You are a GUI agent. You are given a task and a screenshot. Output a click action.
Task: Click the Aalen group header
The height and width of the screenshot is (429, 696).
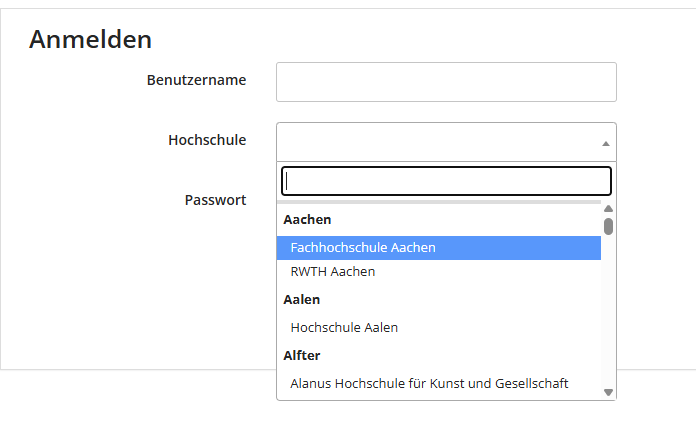(301, 299)
